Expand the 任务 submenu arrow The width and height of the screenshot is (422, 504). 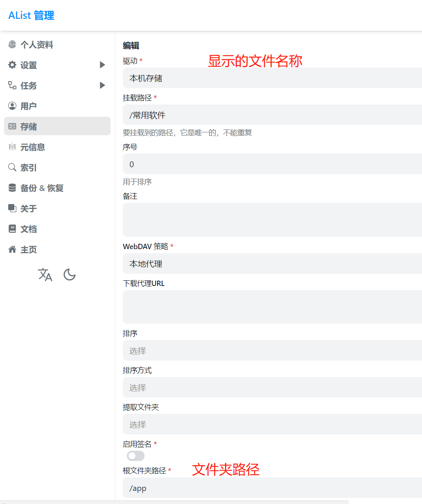102,85
